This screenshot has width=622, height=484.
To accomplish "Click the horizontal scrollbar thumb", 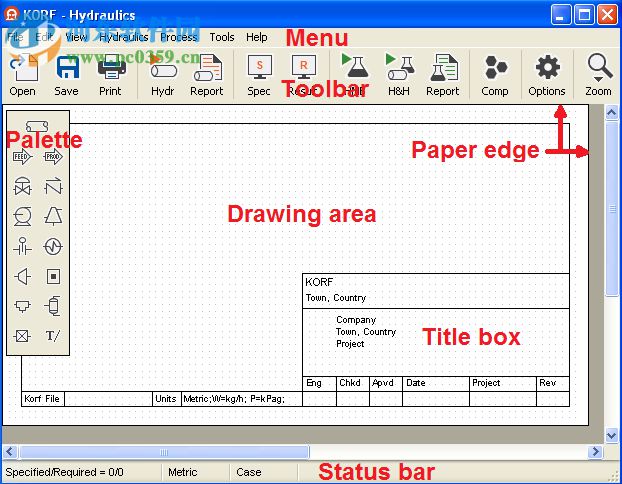I will 164,451.
